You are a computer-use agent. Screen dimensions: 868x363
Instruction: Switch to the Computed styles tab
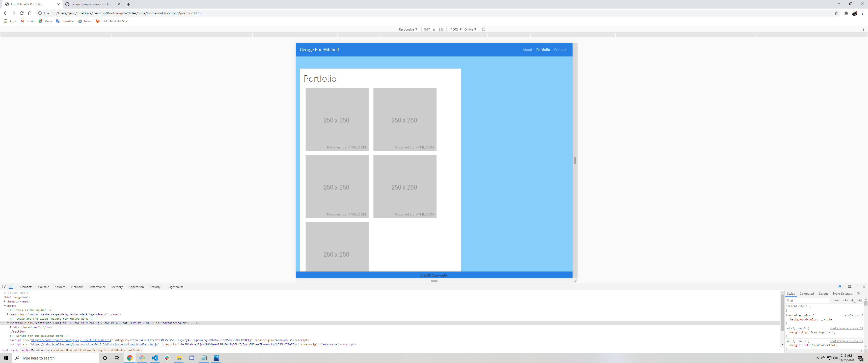point(806,293)
